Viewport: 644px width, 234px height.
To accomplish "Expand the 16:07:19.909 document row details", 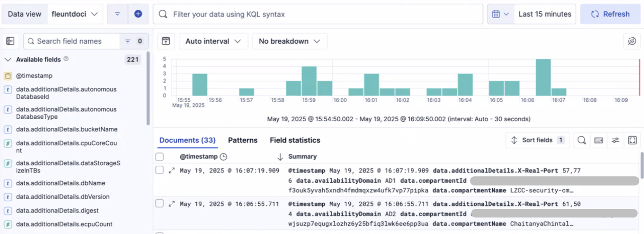I will tap(172, 170).
